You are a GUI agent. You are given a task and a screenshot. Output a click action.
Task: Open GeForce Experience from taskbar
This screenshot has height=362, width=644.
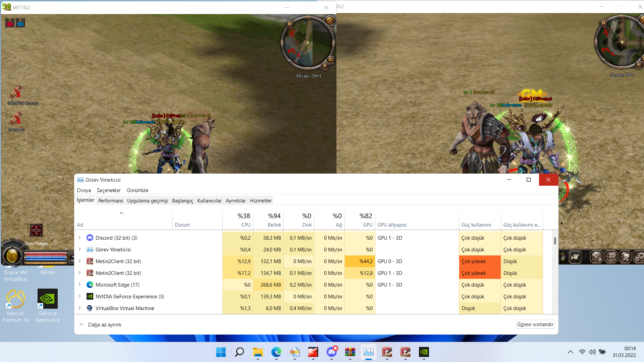[424, 352]
